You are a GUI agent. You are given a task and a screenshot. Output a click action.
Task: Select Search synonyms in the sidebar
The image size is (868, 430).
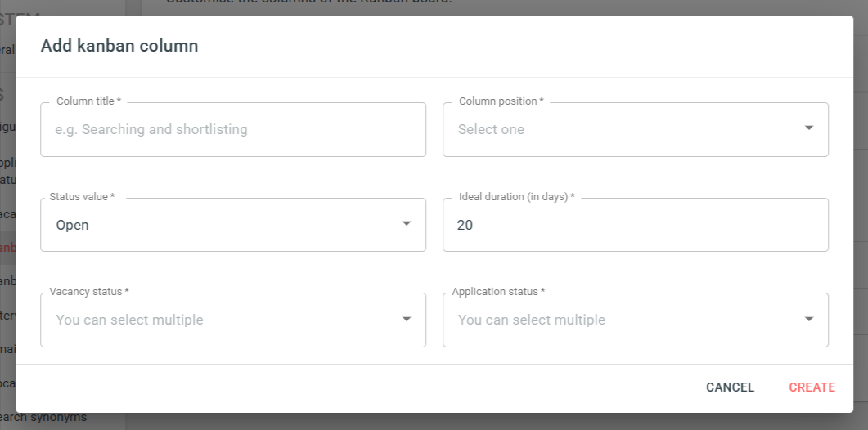click(43, 417)
